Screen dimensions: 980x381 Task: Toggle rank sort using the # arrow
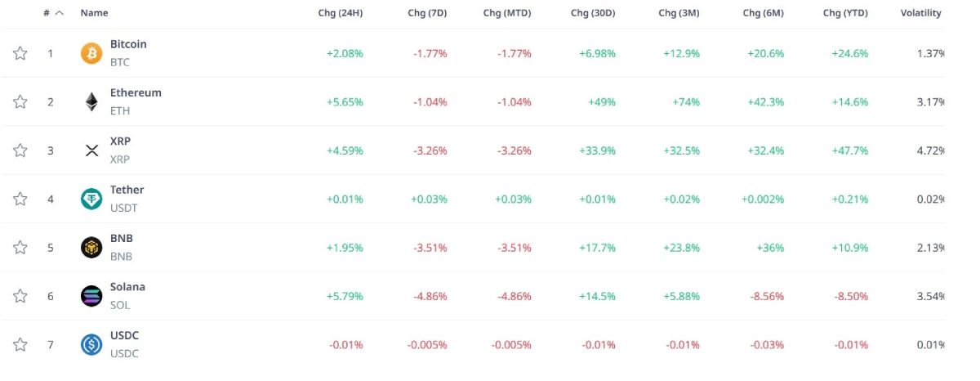59,13
